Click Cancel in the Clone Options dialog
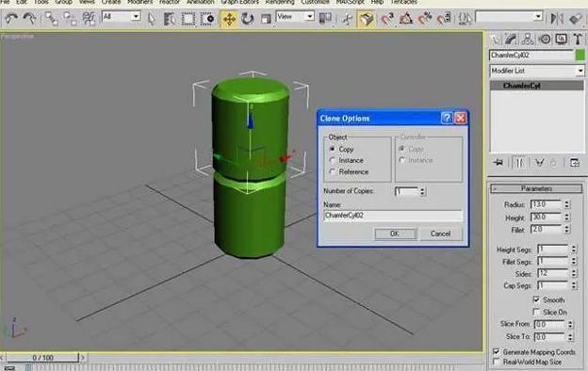The width and height of the screenshot is (588, 371). pos(440,234)
